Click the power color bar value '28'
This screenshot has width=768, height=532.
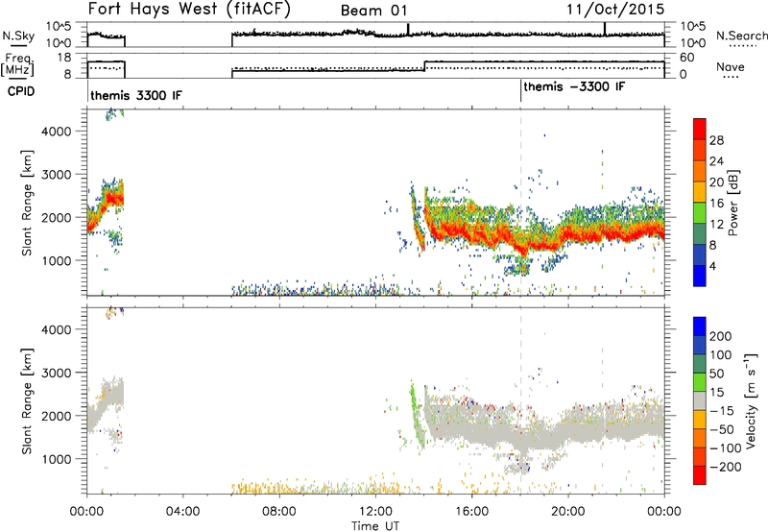[x=716, y=140]
